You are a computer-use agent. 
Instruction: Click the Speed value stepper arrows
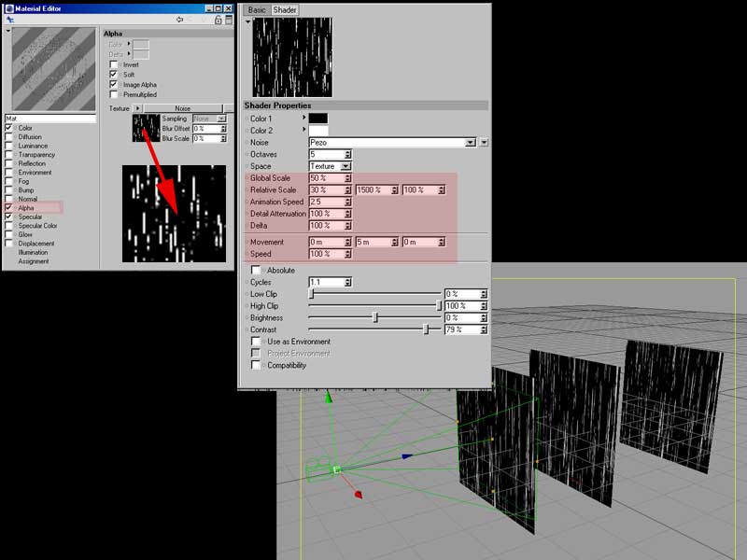[347, 254]
